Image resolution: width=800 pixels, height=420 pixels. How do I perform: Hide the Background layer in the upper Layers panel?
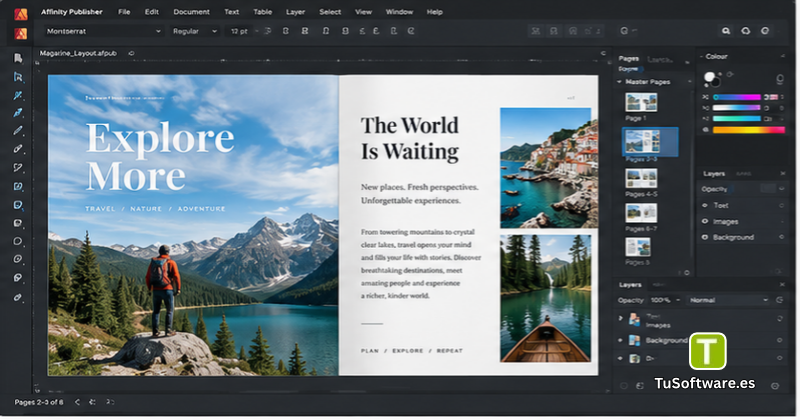[x=705, y=237]
